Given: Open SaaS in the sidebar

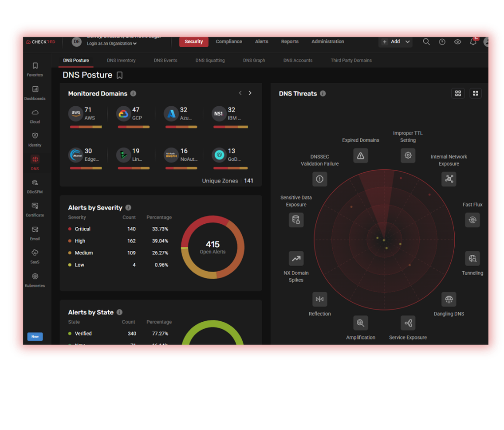Looking at the screenshot, I should 35,256.
